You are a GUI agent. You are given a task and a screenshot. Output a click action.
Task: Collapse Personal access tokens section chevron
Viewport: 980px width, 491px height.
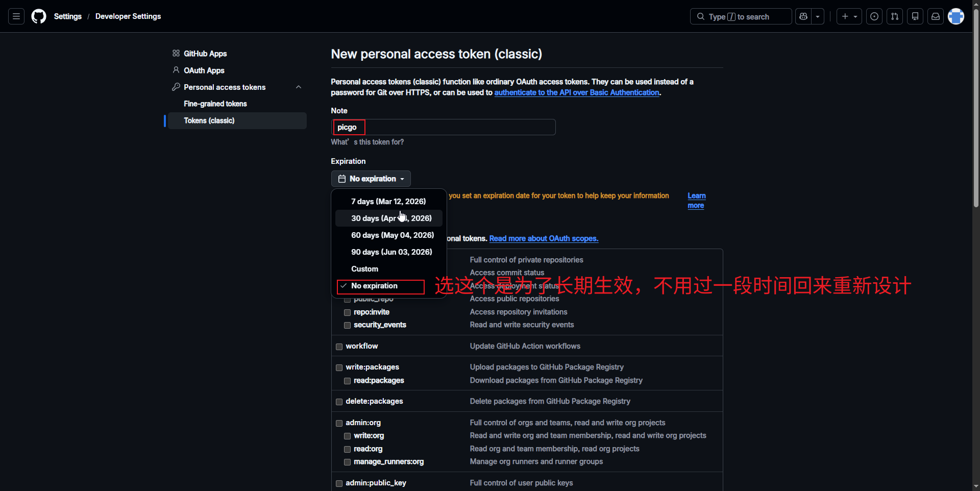[299, 87]
